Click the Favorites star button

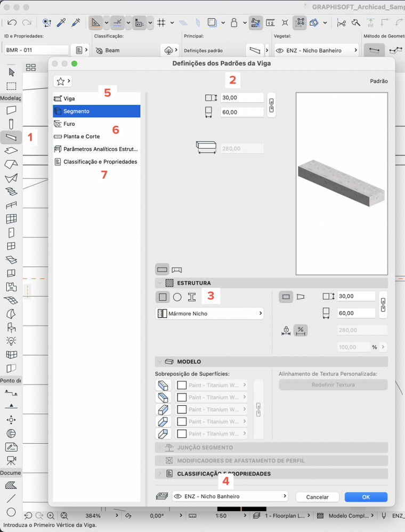click(63, 81)
